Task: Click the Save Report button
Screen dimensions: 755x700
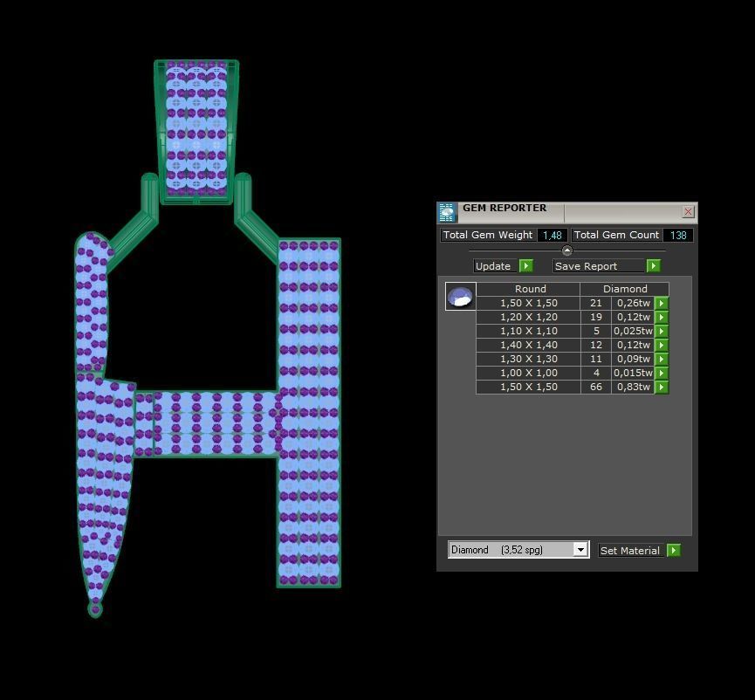Action: click(599, 266)
